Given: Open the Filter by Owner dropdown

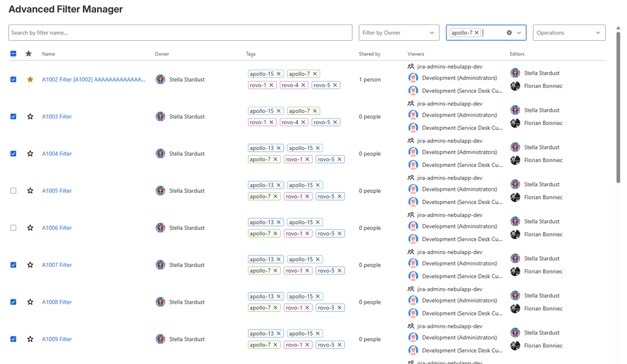Looking at the screenshot, I should point(399,33).
